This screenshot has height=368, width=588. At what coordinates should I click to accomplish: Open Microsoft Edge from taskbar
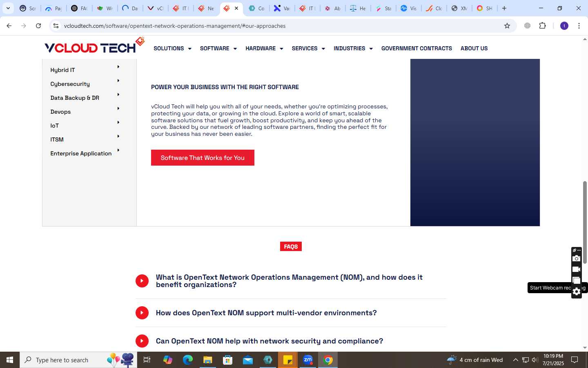[x=187, y=360]
